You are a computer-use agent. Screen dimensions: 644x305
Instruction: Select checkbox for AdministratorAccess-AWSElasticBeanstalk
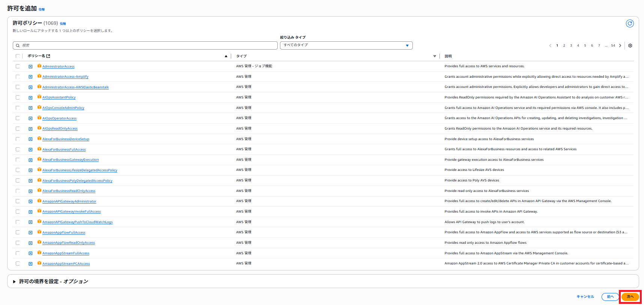[x=18, y=87]
